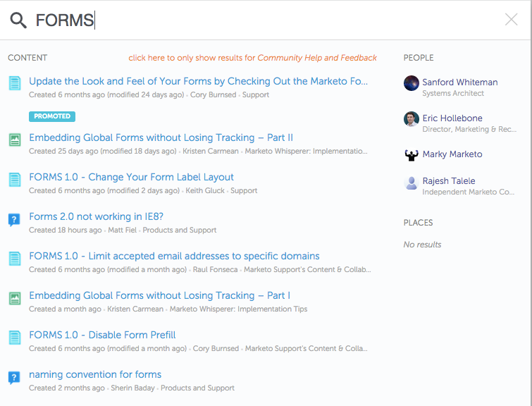This screenshot has height=406, width=532.
Task: Click 'Matt Fiel' author name text
Action: [122, 230]
